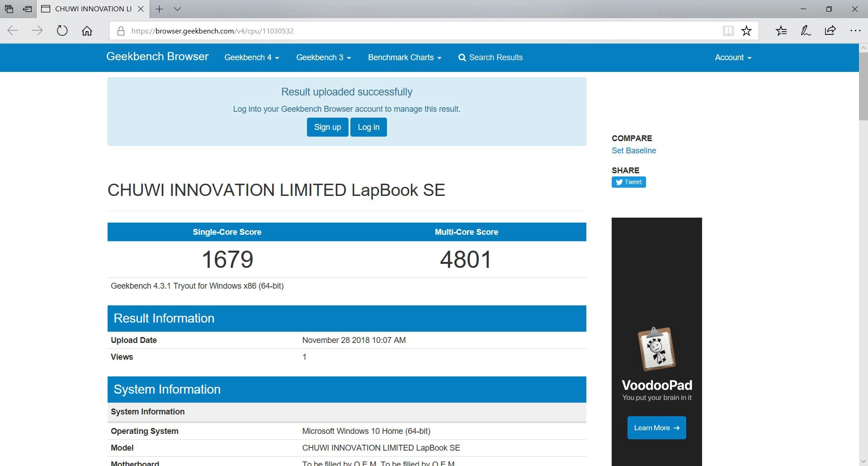Click the site security padlock icon
Viewport: 868px width, 466px height.
[x=121, y=31]
